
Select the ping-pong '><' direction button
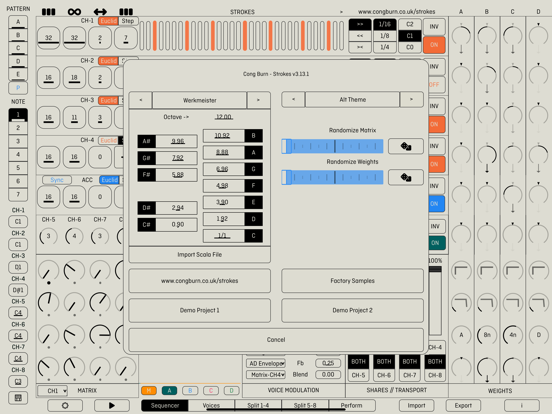pyautogui.click(x=360, y=47)
